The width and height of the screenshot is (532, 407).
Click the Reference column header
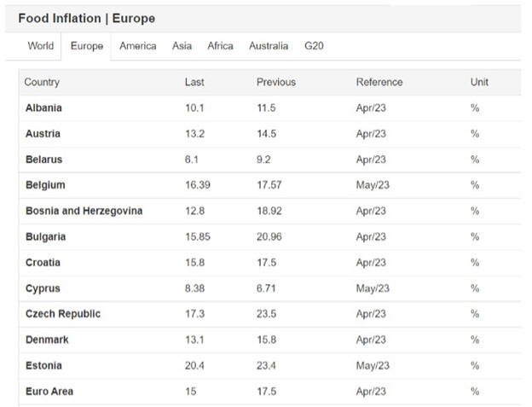pyautogui.click(x=379, y=82)
